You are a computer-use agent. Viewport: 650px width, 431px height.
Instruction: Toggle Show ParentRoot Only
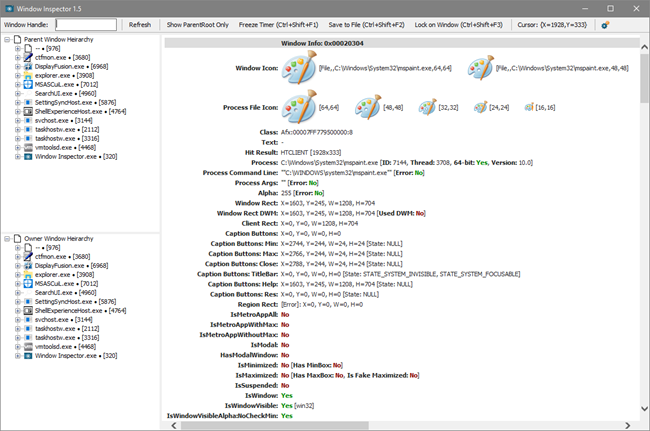click(x=197, y=24)
